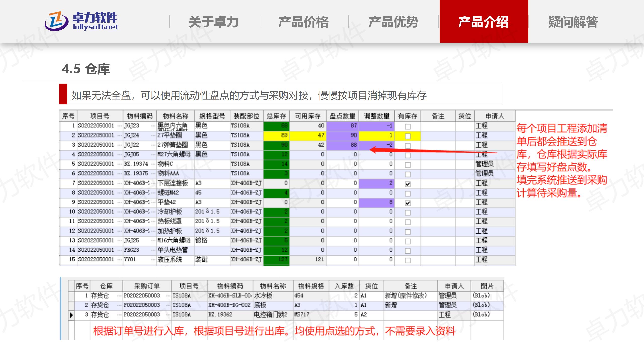Screen dimensions: 644x362
Task: Check 有库存 for 单头电热管 row
Action: [408, 251]
